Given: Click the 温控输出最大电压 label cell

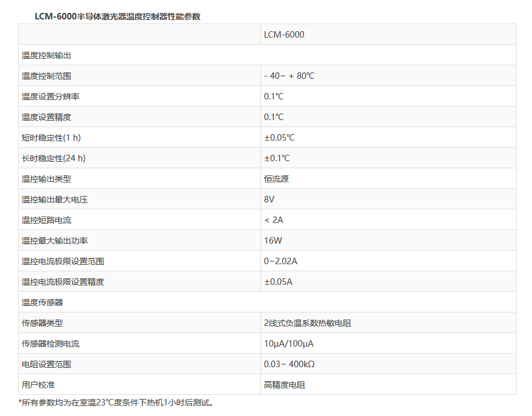Looking at the screenshot, I should tap(55, 199).
